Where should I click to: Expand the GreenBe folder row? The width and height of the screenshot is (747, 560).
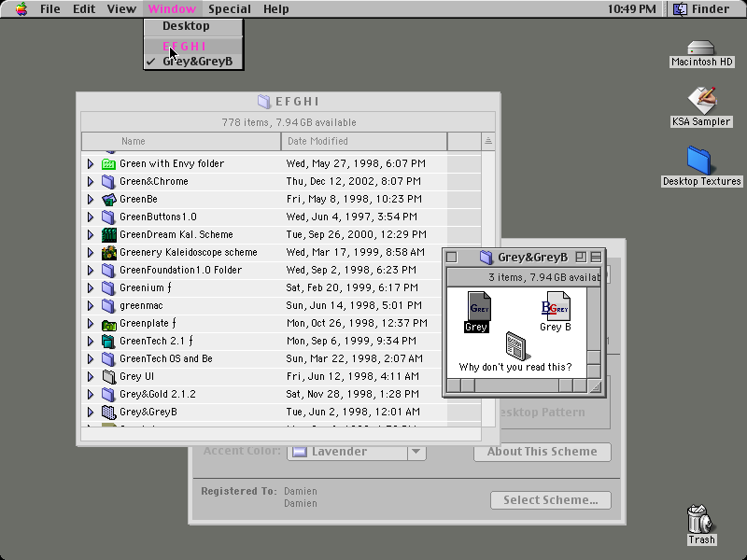point(91,199)
